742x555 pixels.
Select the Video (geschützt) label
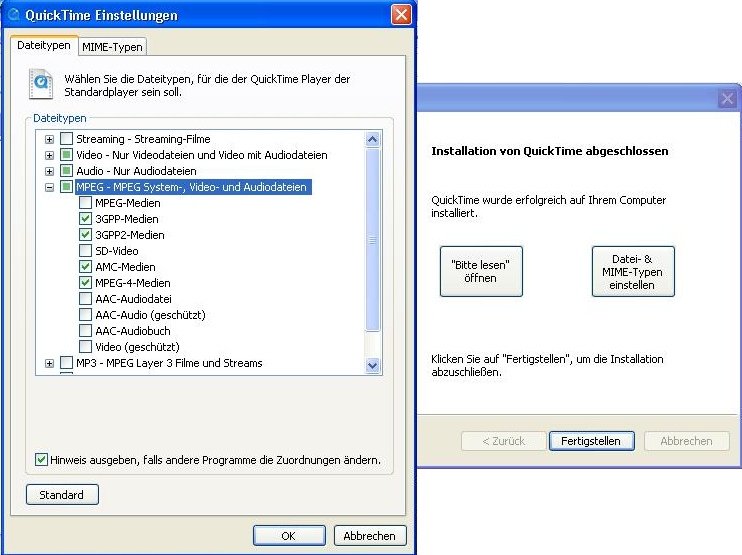pos(137,347)
